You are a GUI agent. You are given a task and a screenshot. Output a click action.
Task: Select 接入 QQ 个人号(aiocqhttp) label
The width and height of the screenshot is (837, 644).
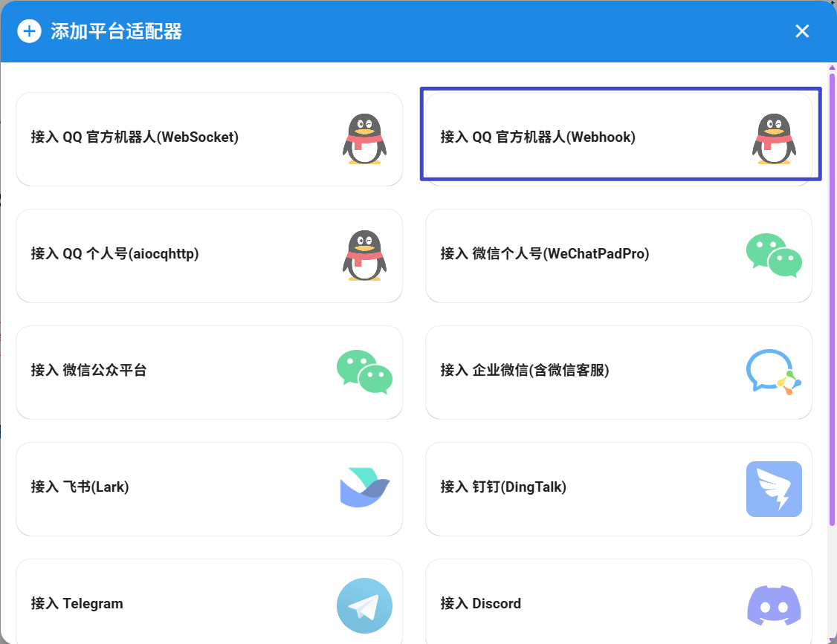114,254
